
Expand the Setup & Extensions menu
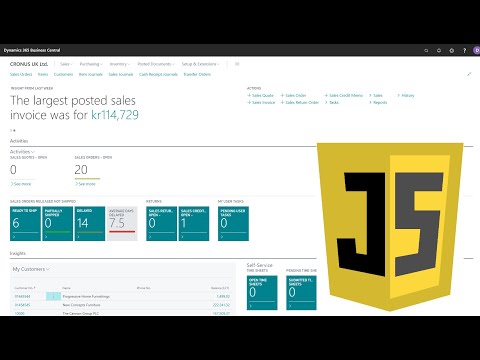click(x=200, y=64)
